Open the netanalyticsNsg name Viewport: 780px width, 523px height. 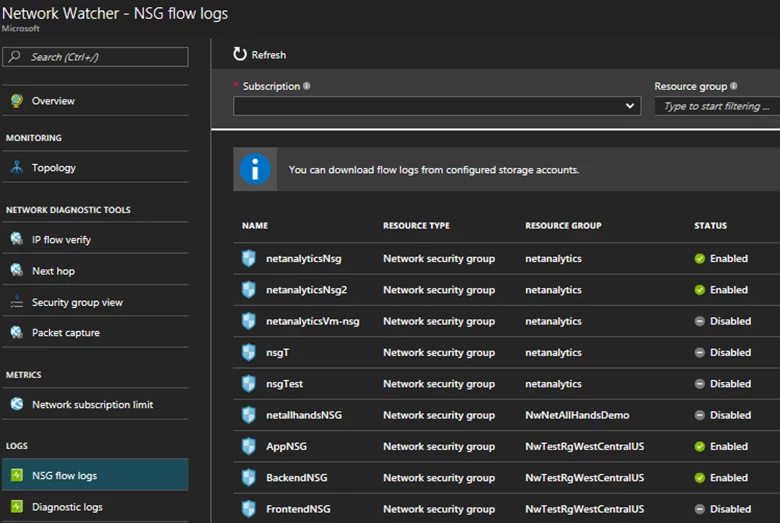coord(303,258)
